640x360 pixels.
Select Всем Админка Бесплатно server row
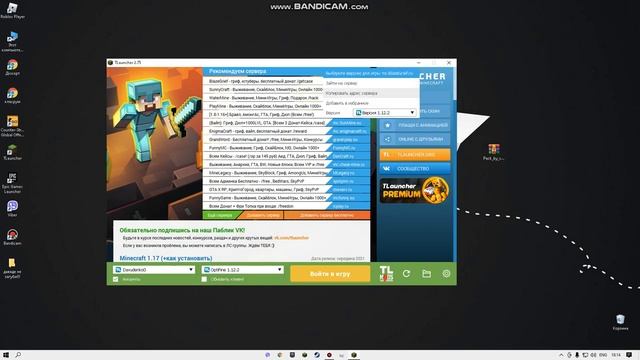tap(287, 181)
